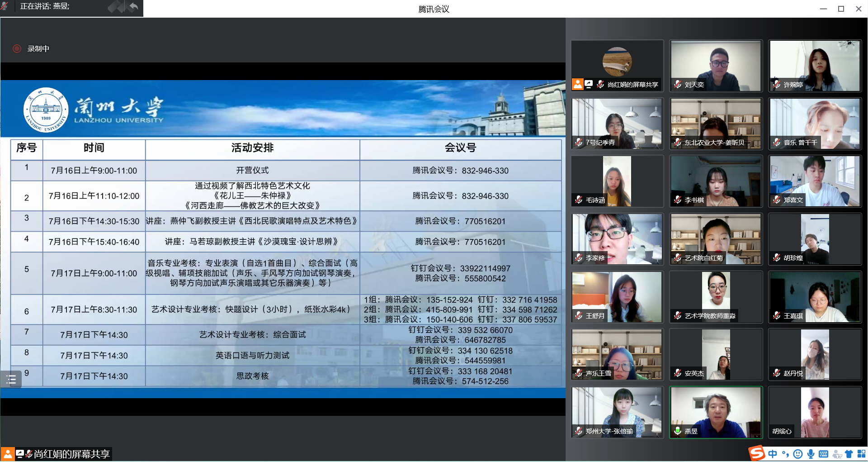
Task: Select 许婉婷's video tile
Action: (815, 66)
